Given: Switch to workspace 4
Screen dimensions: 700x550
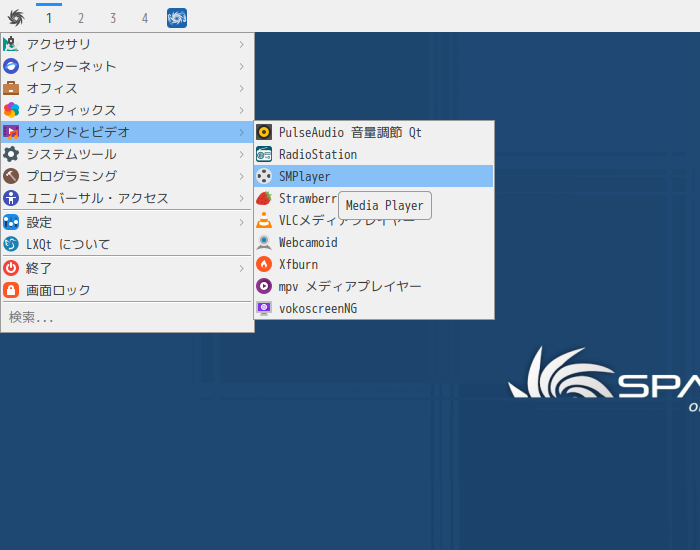Looking at the screenshot, I should (145, 18).
